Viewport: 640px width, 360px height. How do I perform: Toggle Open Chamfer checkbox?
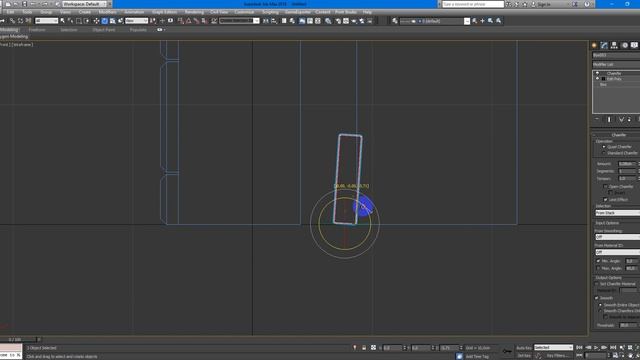point(605,187)
